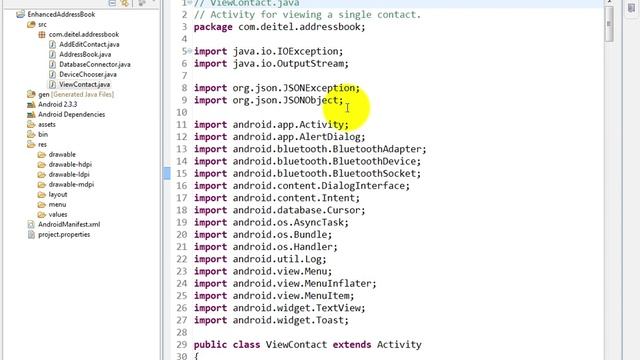Click the android.os.Handler import line
The image size is (640, 360).
click(266, 247)
